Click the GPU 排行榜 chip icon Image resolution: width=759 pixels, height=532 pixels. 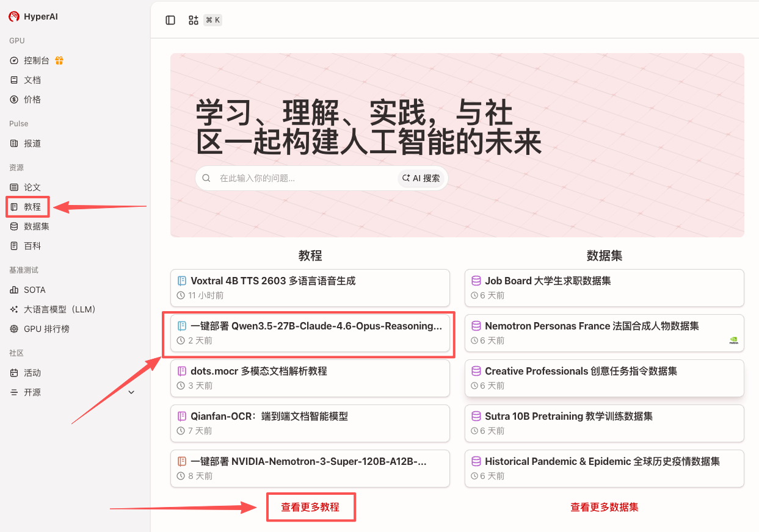14,329
